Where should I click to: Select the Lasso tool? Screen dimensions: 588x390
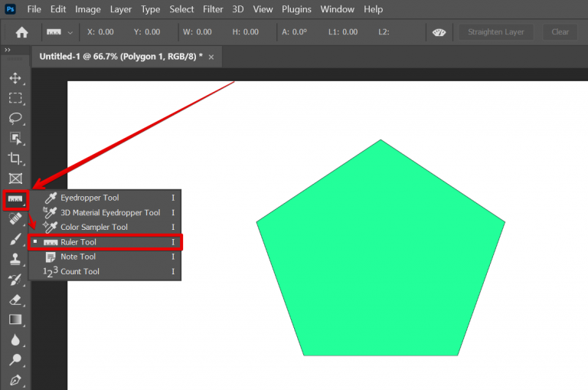(x=15, y=118)
